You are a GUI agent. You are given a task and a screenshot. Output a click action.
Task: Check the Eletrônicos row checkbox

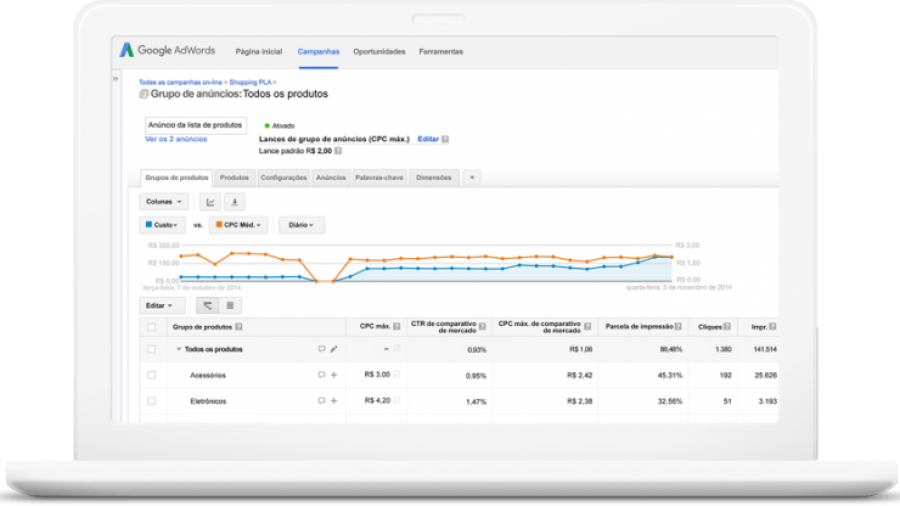click(x=152, y=401)
